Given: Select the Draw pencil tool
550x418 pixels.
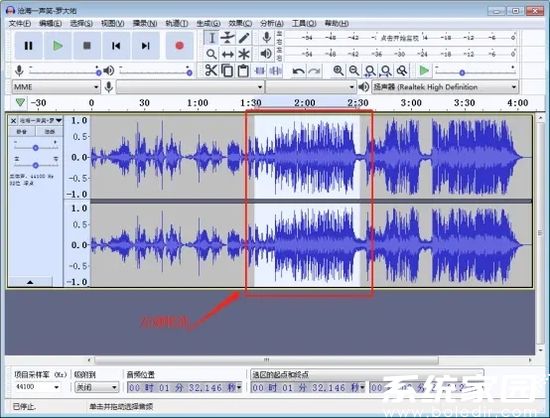Looking at the screenshot, I should point(244,38).
